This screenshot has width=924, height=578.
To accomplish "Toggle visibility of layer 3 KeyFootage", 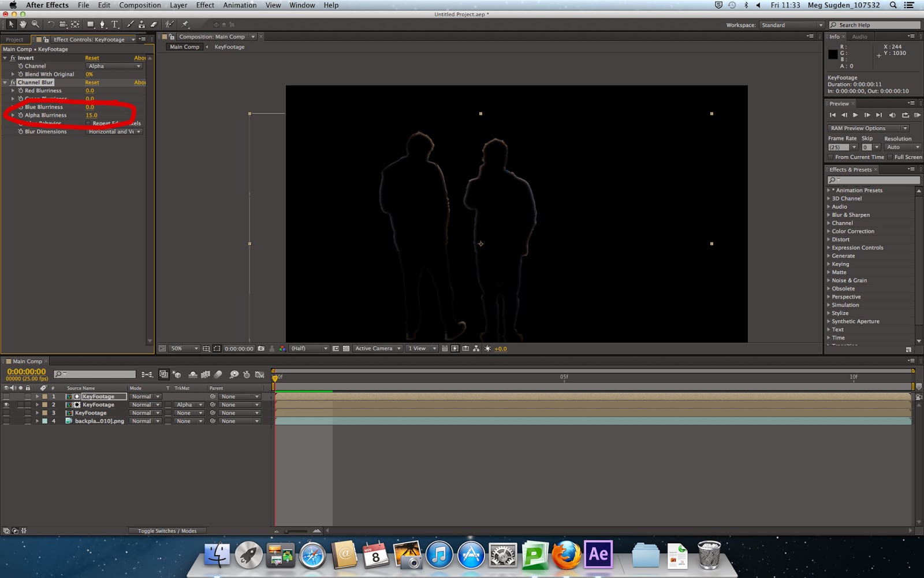I will 6,413.
